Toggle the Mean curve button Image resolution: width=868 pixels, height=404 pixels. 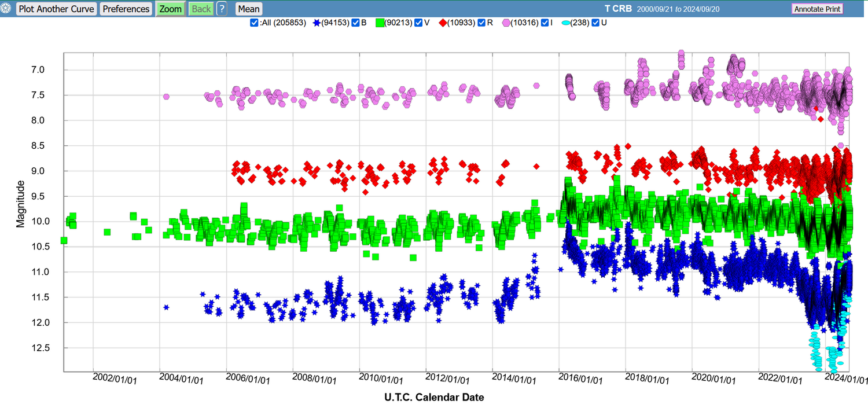[249, 9]
